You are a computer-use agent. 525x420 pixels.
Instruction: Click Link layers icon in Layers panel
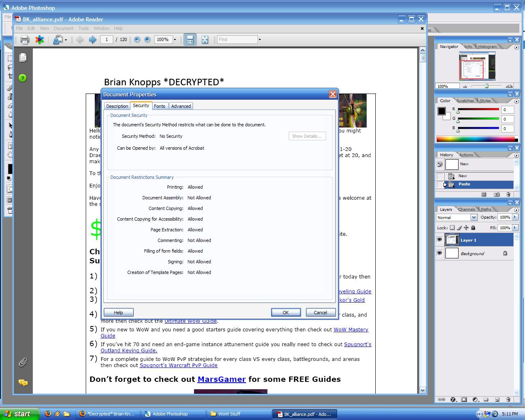pyautogui.click(x=441, y=399)
